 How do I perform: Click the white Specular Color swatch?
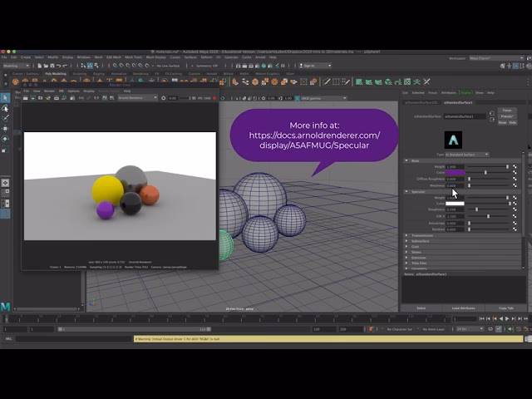455,204
